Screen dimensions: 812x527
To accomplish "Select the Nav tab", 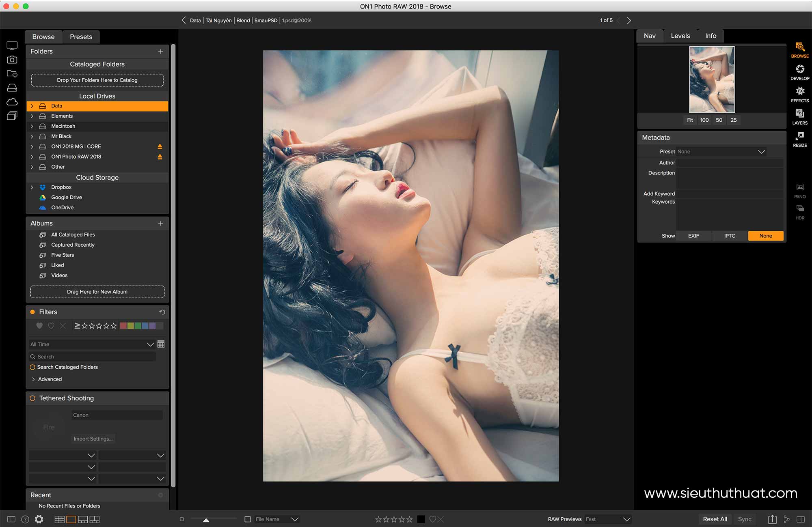I will 650,36.
